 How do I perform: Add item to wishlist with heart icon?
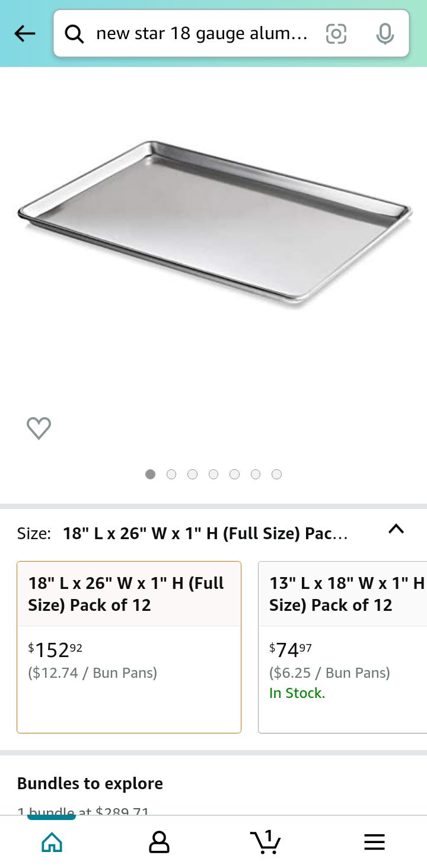coord(39,428)
